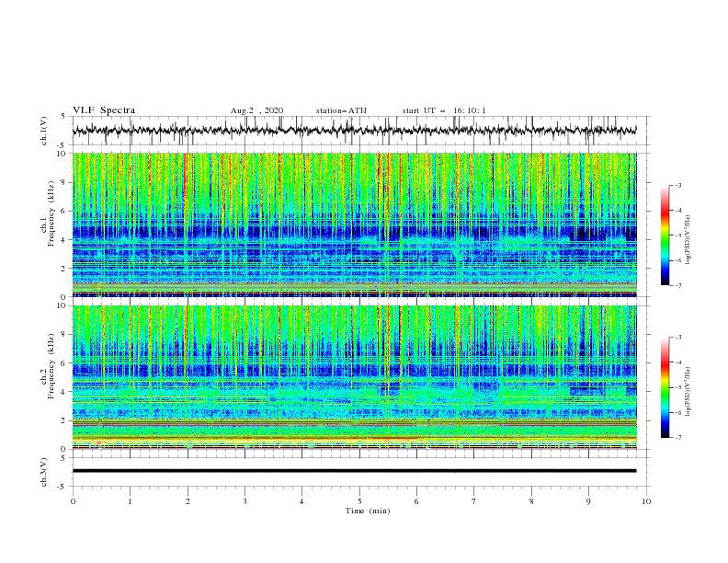Click the "ch.3(V)" axis label
728x563 pixels.
(44, 472)
